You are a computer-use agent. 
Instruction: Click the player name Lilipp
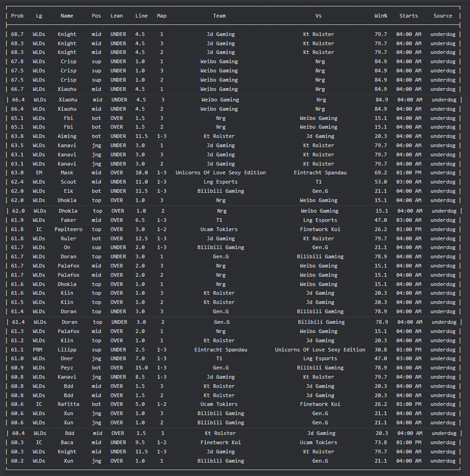pyautogui.click(x=67, y=350)
